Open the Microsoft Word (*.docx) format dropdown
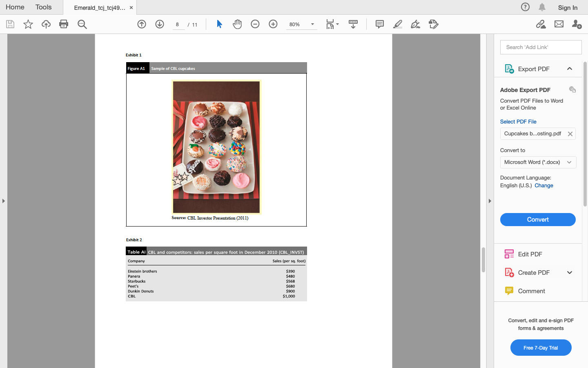Viewport: 588px width, 368px height. pyautogui.click(x=569, y=162)
